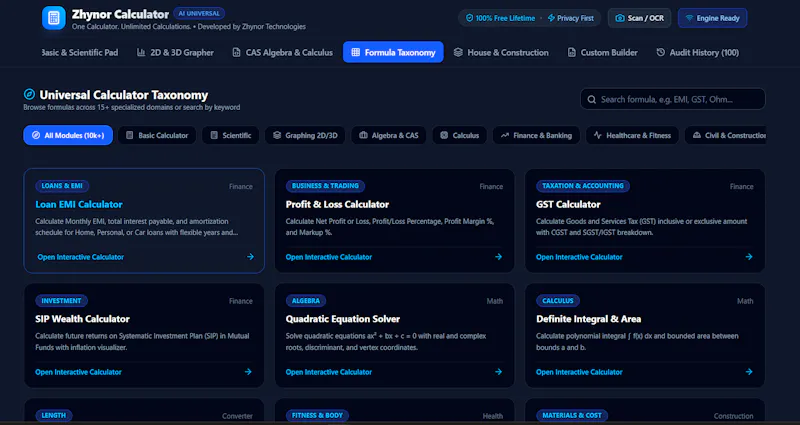Click the INVESTMENT tag
800x425 pixels.
click(61, 301)
